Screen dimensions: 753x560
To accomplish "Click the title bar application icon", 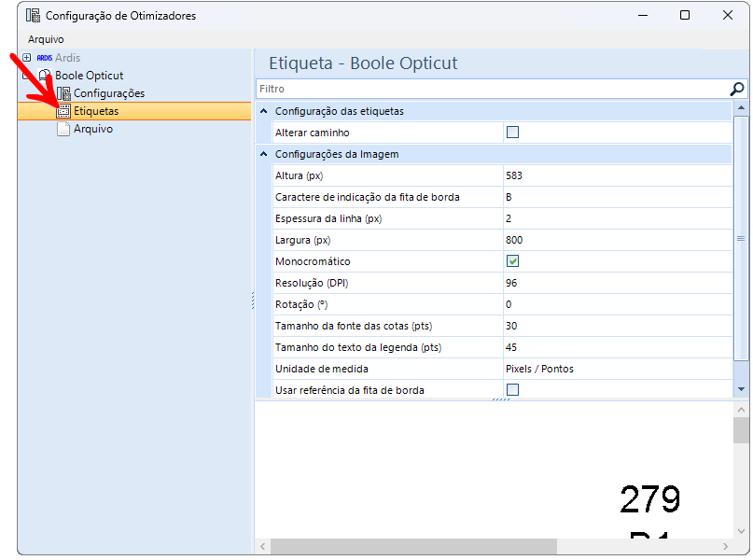I will click(34, 15).
